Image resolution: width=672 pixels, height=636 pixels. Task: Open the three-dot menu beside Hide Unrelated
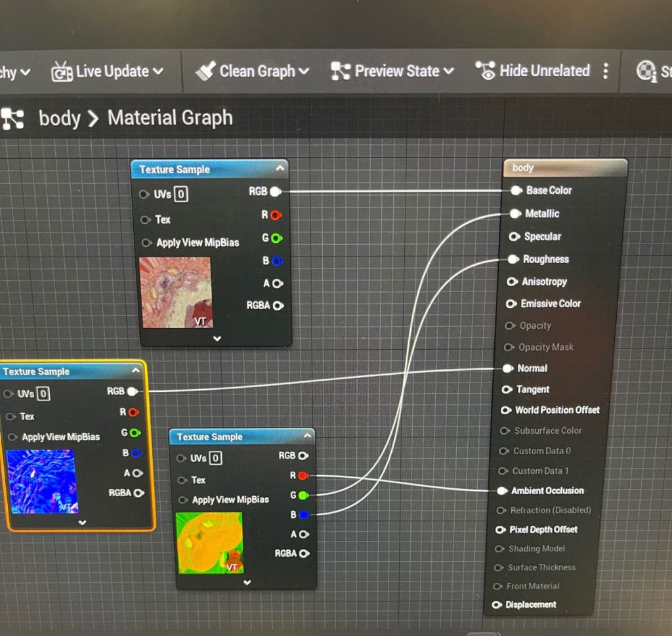pos(605,71)
